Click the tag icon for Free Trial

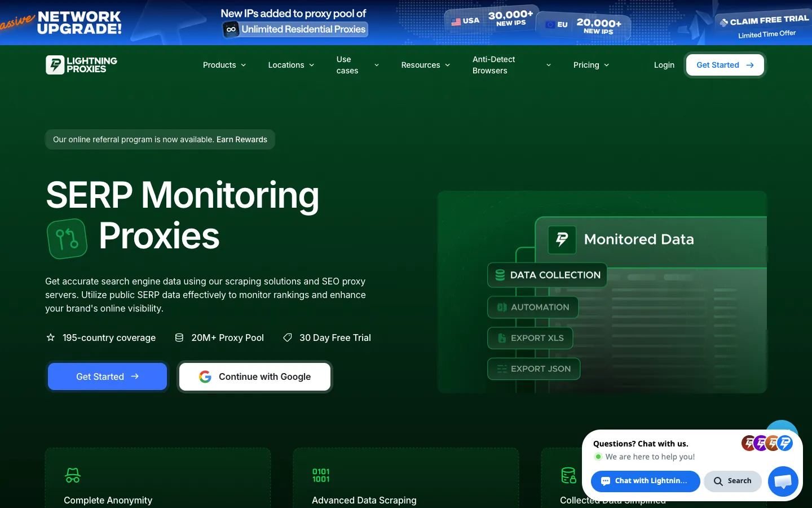pyautogui.click(x=288, y=338)
